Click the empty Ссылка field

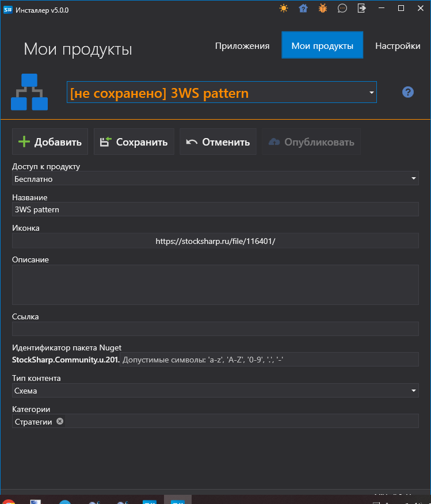point(215,329)
